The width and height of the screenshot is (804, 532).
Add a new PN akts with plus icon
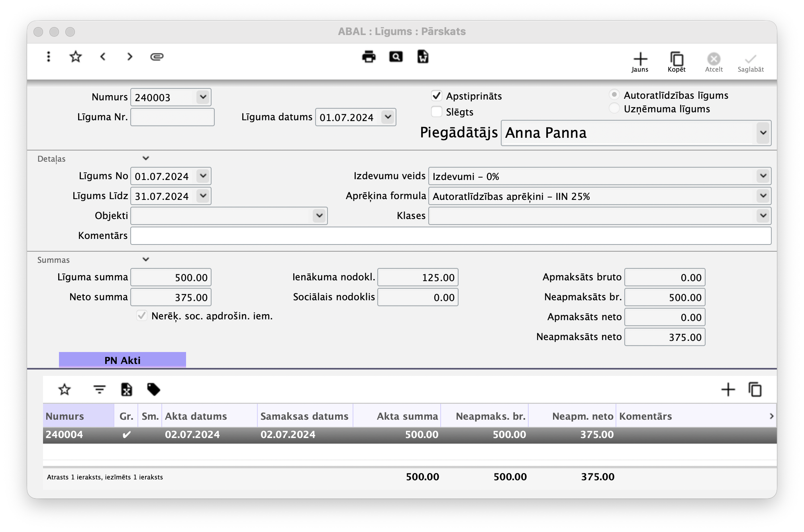pos(728,389)
